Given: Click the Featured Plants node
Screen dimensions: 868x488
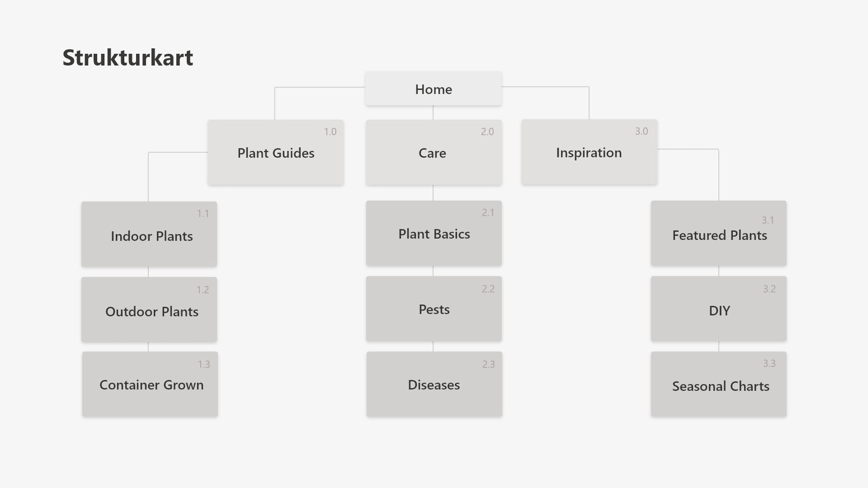Looking at the screenshot, I should 718,233.
